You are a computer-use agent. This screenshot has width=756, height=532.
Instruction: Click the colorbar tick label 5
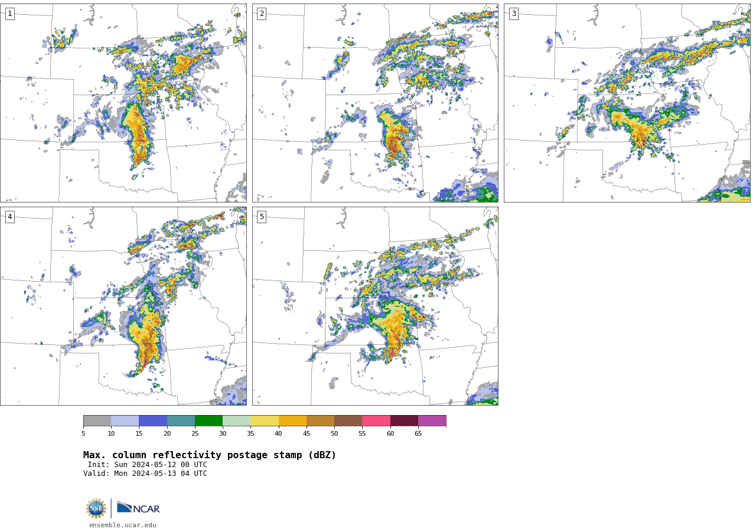[83, 434]
